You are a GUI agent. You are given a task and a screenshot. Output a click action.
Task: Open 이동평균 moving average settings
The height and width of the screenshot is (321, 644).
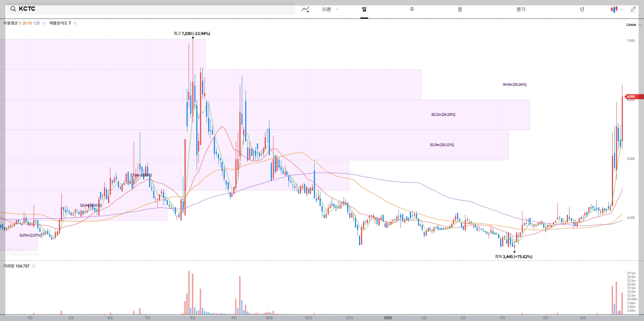click(22, 23)
